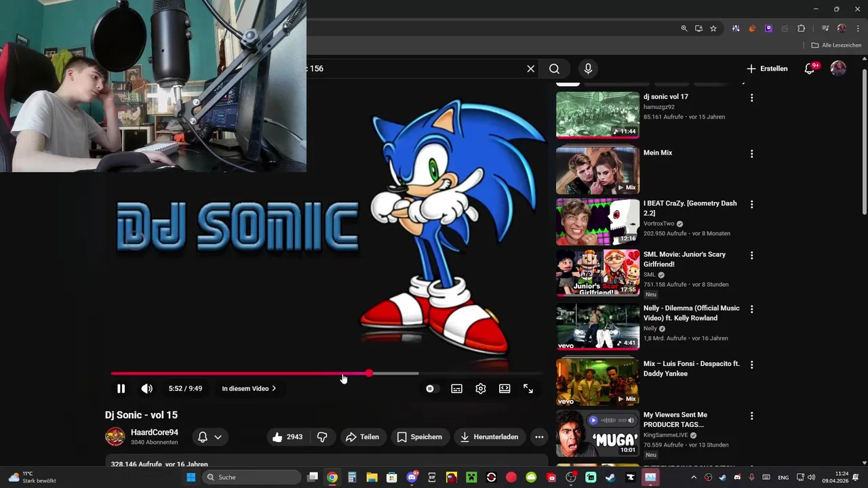Click the Speichern save button
The width and height of the screenshot is (868, 488).
pyautogui.click(x=420, y=437)
